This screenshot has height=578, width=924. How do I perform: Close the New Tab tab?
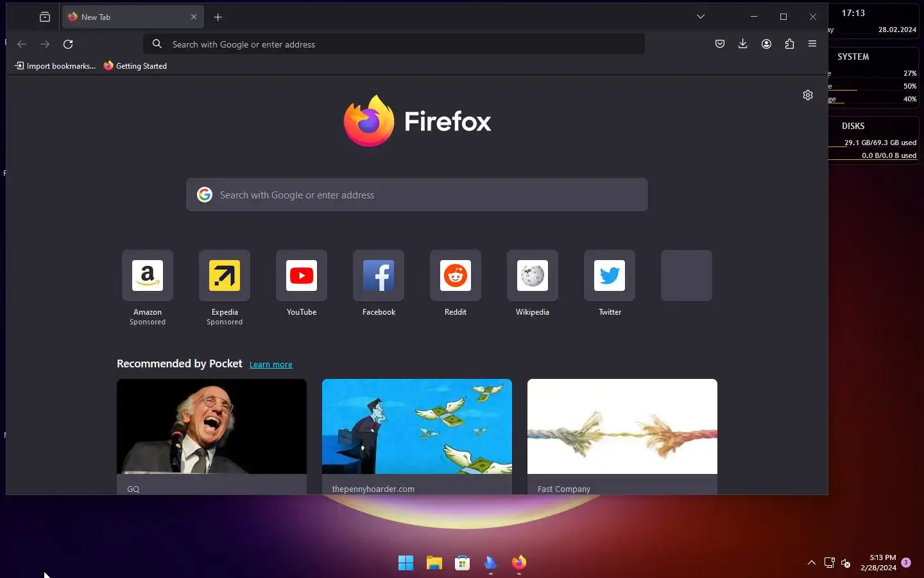(x=194, y=17)
